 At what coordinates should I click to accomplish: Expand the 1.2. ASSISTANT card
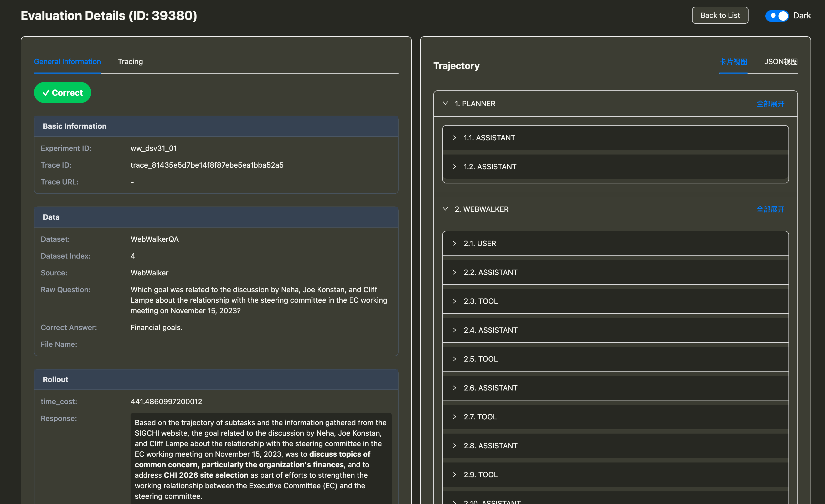tap(615, 166)
